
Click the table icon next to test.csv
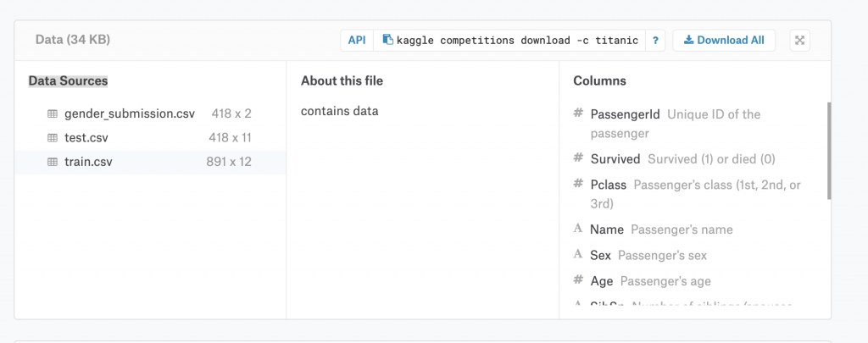point(53,138)
